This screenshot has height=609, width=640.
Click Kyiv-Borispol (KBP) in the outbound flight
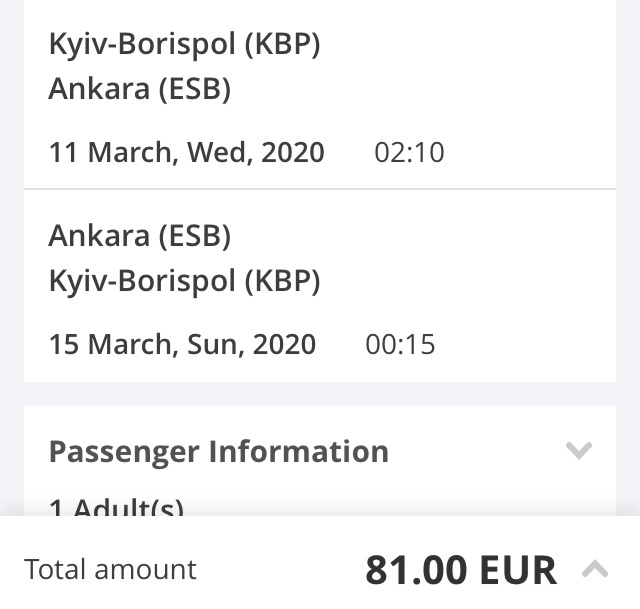click(x=184, y=46)
